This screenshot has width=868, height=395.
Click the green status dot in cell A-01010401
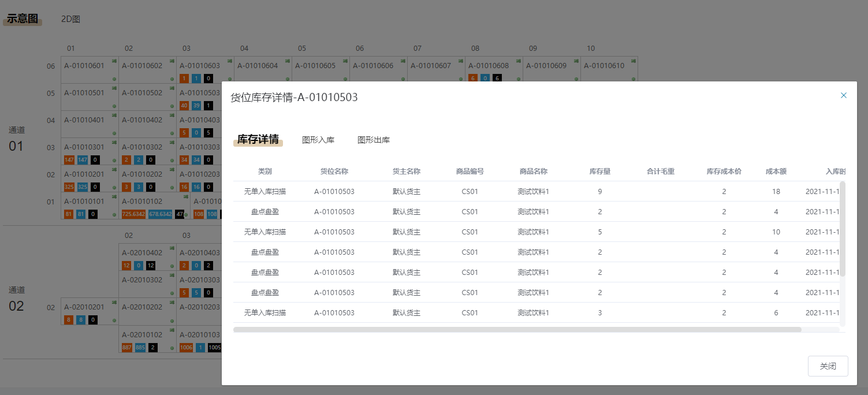tap(114, 133)
